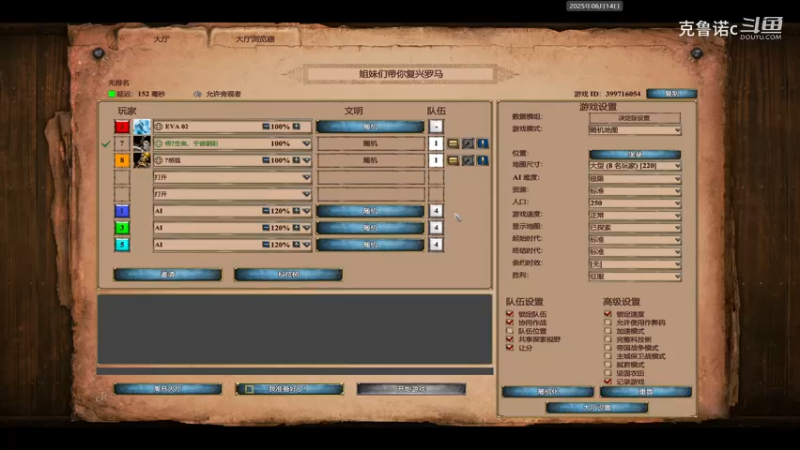Click the globe icon in the green-named player row
Screen dimensions: 800x450
tap(159, 143)
